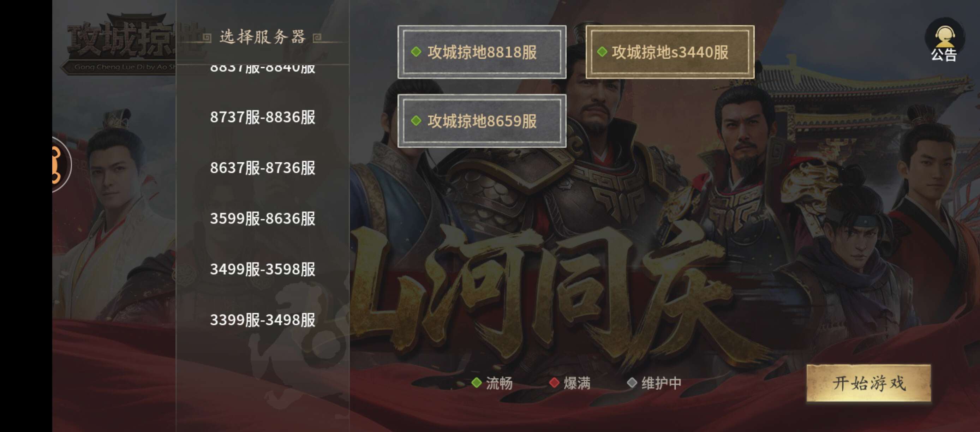Screen dimensions: 980x432
Task: Click the 流畅 green legend diamond
Action: click(x=476, y=383)
